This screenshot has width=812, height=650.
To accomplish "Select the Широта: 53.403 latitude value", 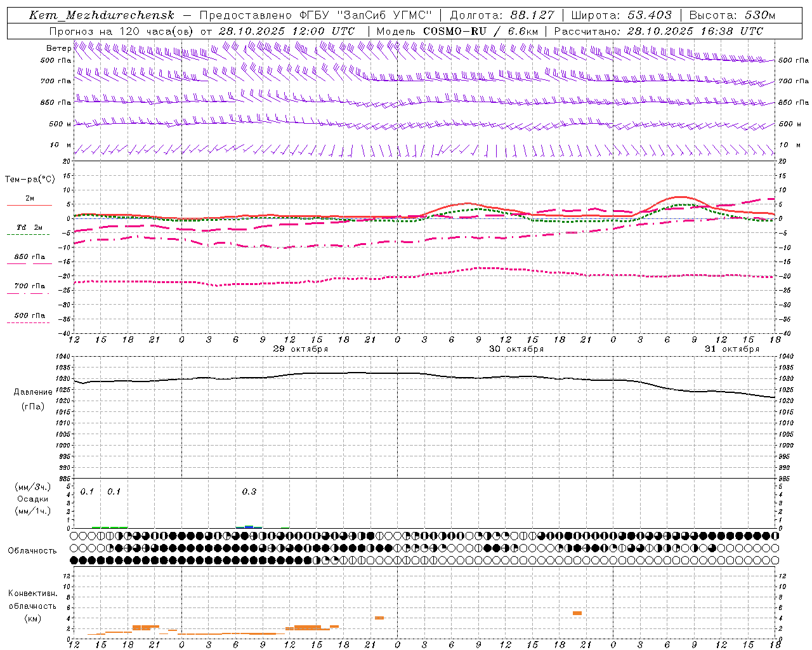I will pyautogui.click(x=621, y=15).
